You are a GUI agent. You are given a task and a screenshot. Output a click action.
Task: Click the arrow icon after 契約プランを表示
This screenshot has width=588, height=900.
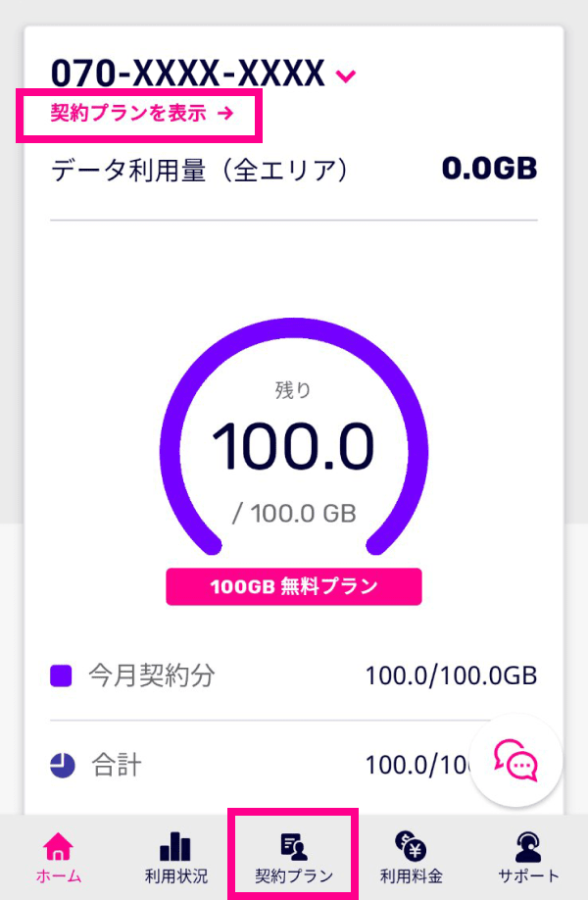point(225,113)
